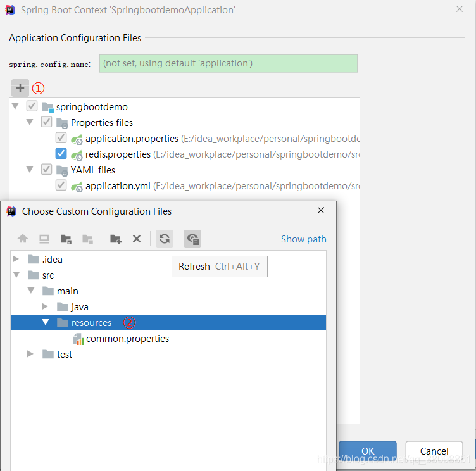Collapse springbootdemo tree node
Screen dimensions: 476x471
coord(15,106)
